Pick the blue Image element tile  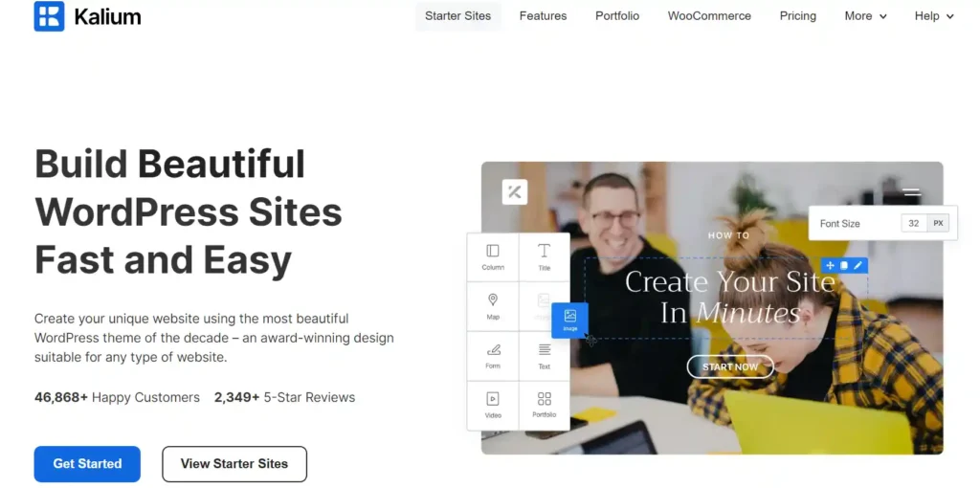570,320
